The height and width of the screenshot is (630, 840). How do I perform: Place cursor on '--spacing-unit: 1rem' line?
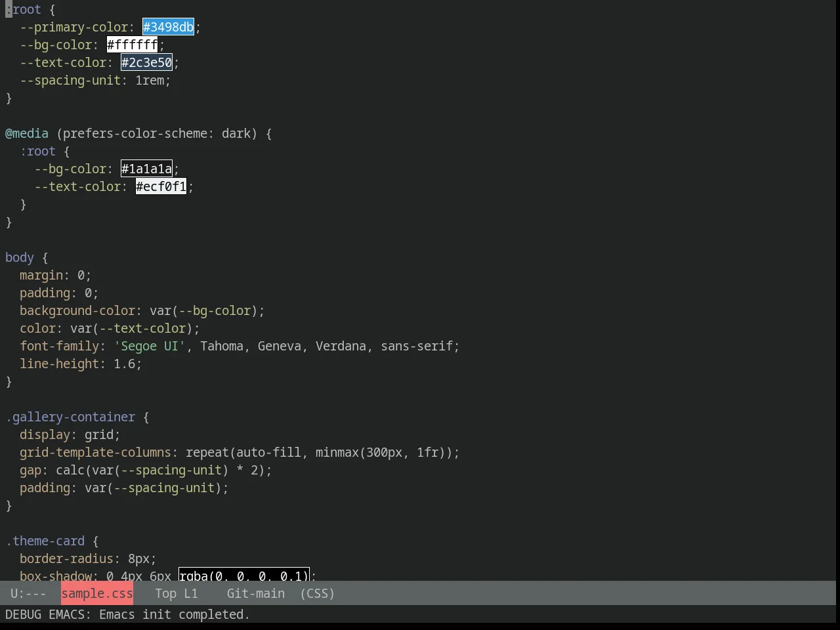(95, 80)
